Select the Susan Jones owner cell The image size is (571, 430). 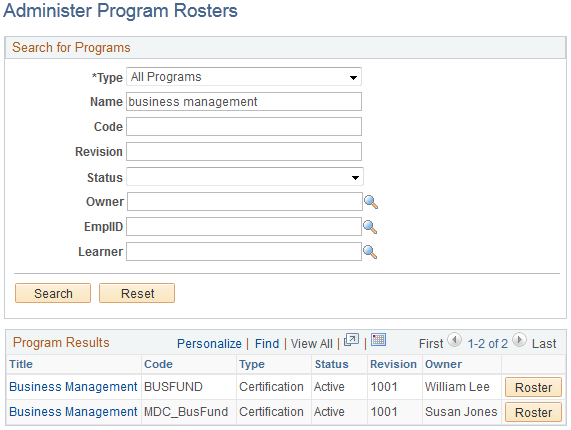(x=461, y=412)
